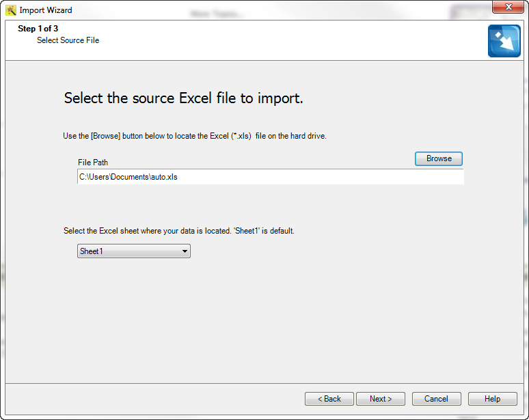Click the 'File Path' label
Viewport: 529px width, 420px height.
[x=93, y=163]
